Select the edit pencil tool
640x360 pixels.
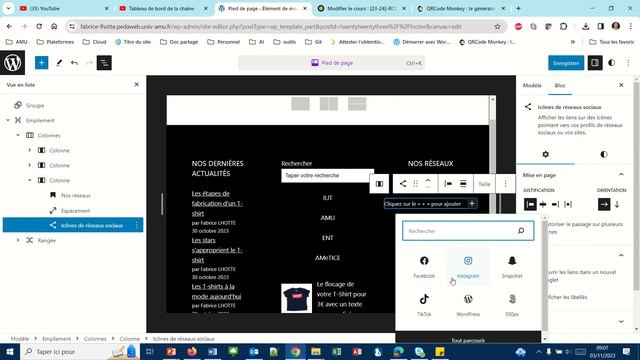(59, 63)
